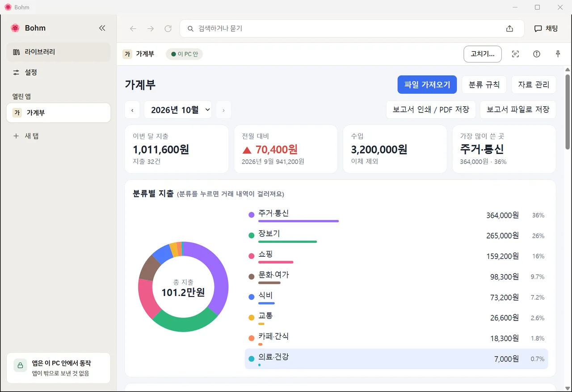Collapse the sidebar with double-chevron icon
572x392 pixels.
(x=102, y=28)
